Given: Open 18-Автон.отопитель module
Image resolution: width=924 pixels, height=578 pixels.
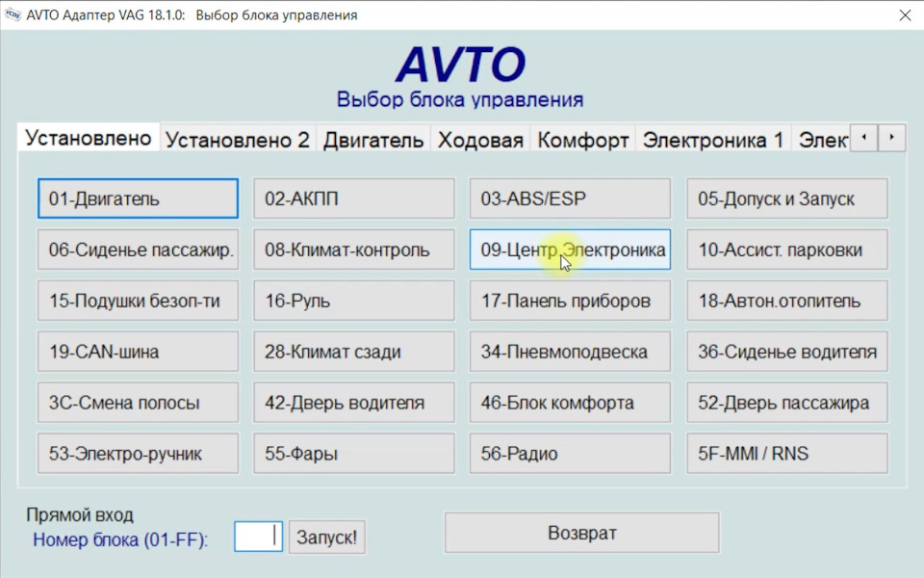Looking at the screenshot, I should (x=787, y=301).
